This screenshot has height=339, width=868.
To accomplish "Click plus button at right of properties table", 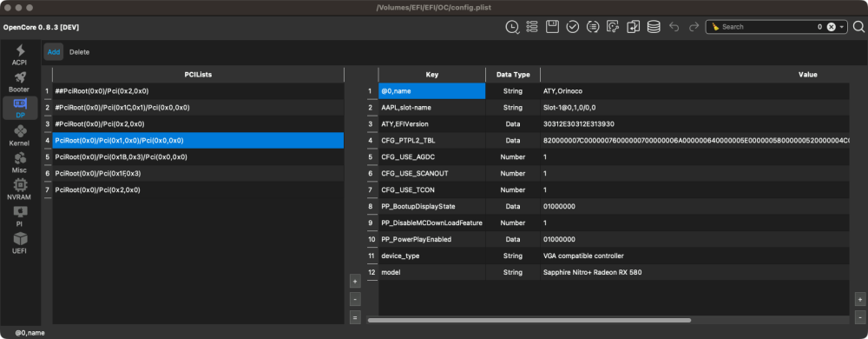I will pos(859,299).
